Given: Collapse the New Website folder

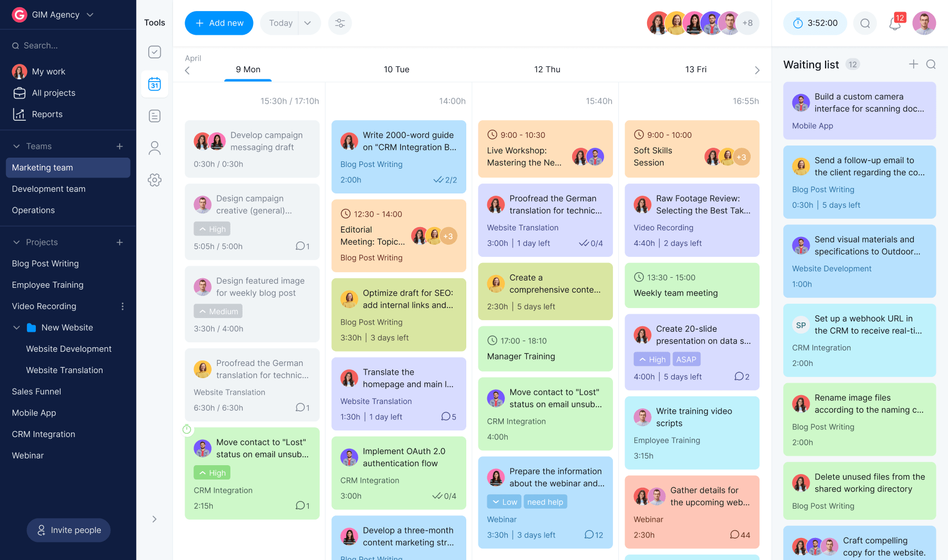Looking at the screenshot, I should pyautogui.click(x=17, y=327).
